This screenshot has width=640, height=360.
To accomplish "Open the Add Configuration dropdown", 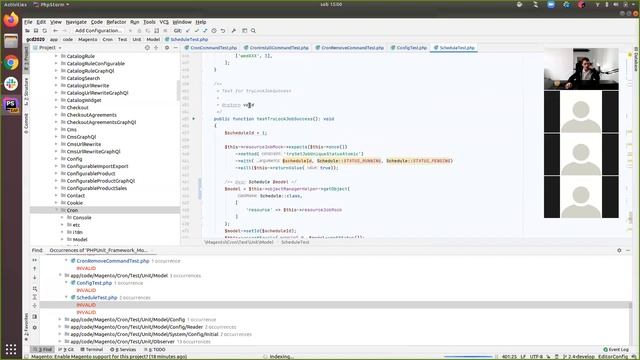I will 98,31.
